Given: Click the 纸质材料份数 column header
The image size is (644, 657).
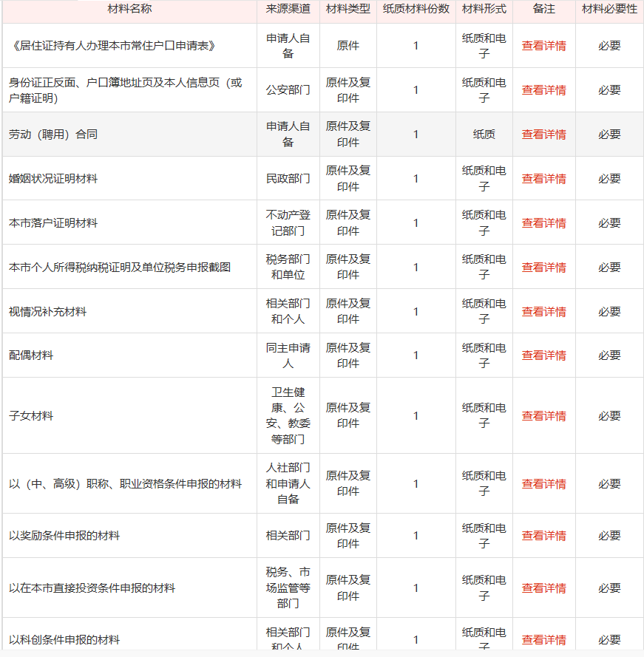Looking at the screenshot, I should (x=416, y=9).
